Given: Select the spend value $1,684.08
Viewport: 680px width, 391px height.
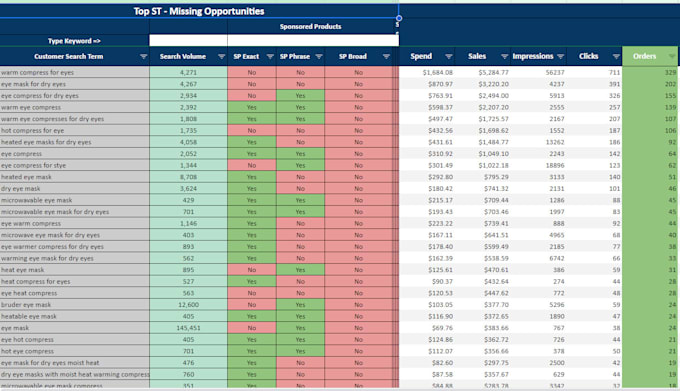Looking at the screenshot, I should [438, 72].
